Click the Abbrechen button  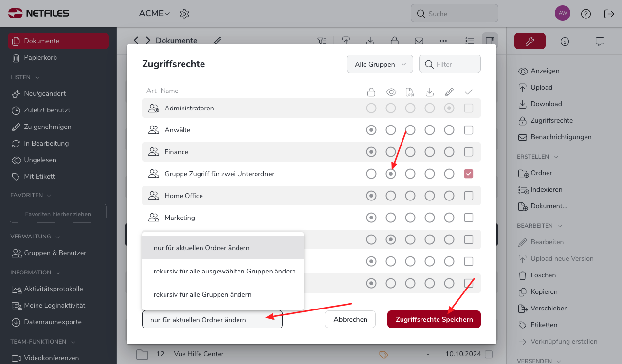[350, 319]
